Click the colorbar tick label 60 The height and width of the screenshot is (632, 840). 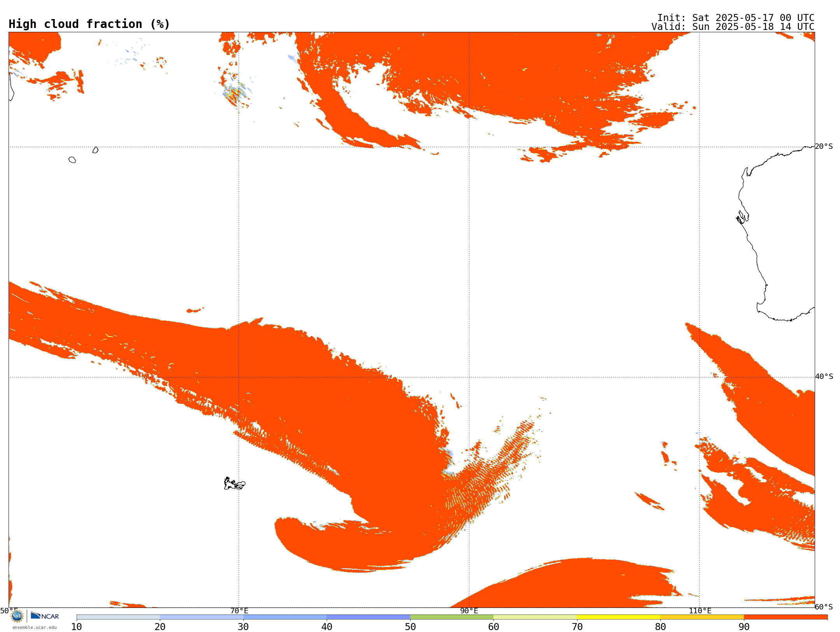(493, 627)
